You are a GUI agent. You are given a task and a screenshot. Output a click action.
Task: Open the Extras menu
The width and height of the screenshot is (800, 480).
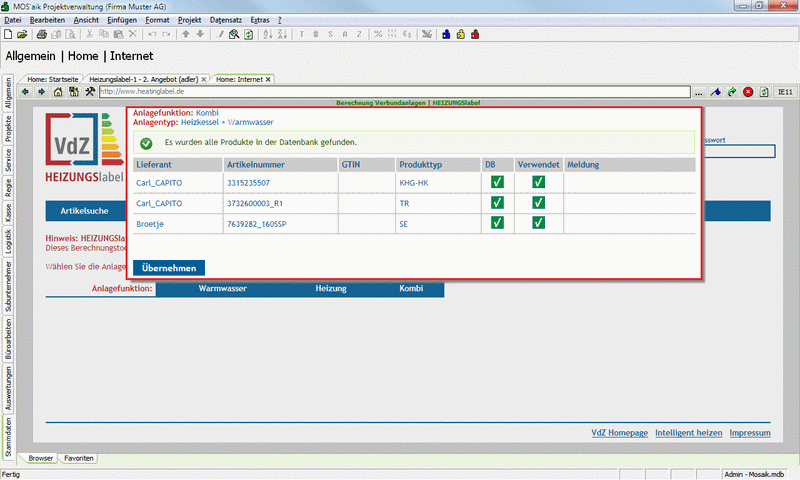click(x=260, y=20)
